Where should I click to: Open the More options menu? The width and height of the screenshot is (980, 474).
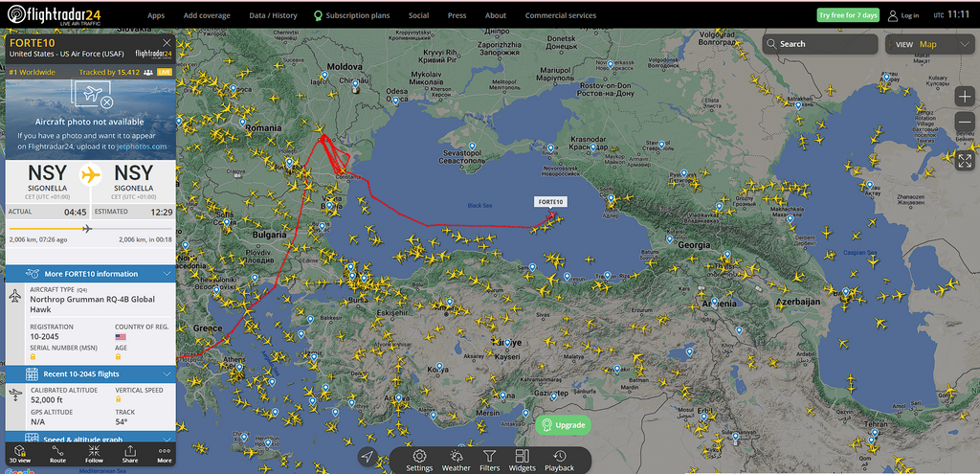pyautogui.click(x=165, y=454)
